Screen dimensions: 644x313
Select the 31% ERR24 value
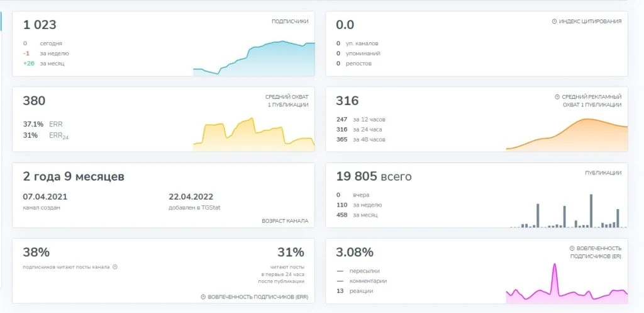(x=30, y=135)
